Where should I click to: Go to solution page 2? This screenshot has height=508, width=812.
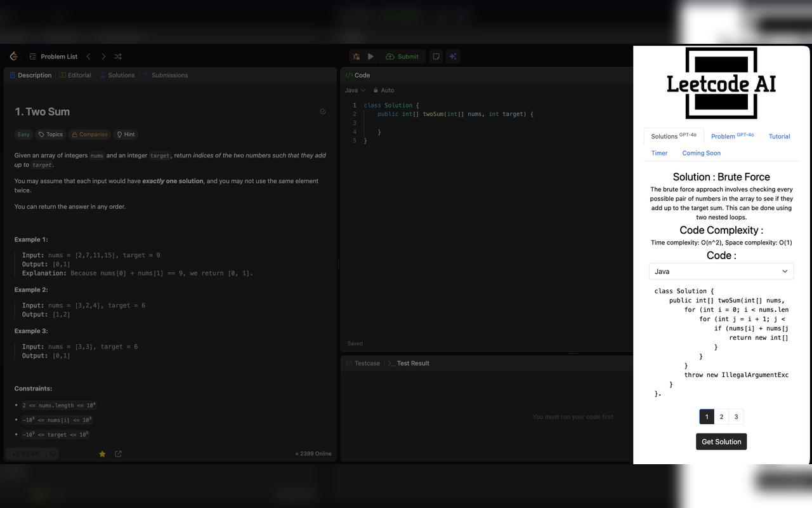click(721, 417)
